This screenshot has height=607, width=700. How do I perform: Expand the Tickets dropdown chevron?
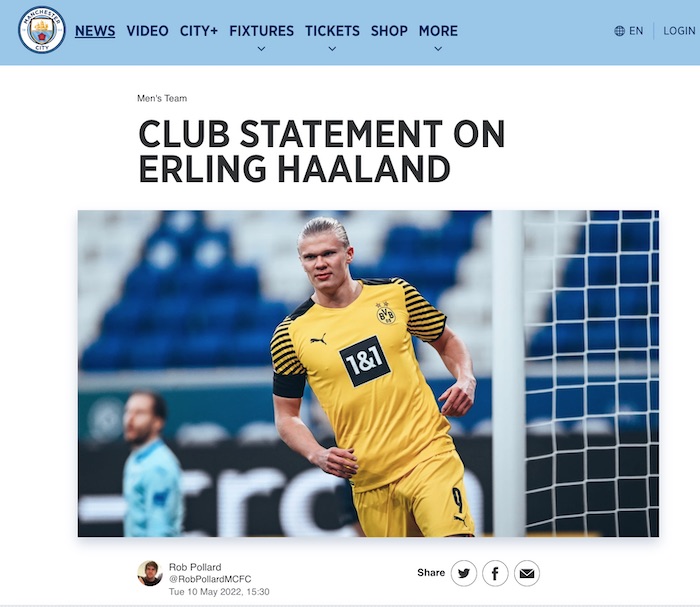click(x=332, y=49)
